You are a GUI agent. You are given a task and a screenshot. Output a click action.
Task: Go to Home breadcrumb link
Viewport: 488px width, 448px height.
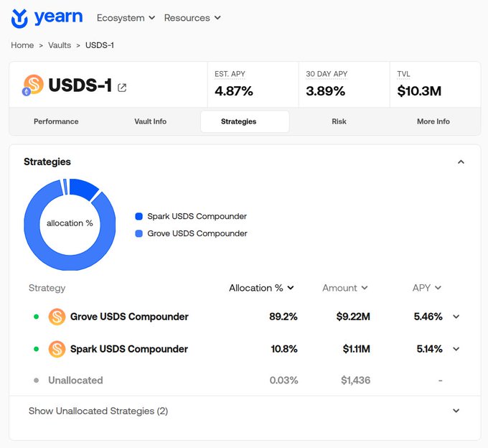tap(22, 45)
